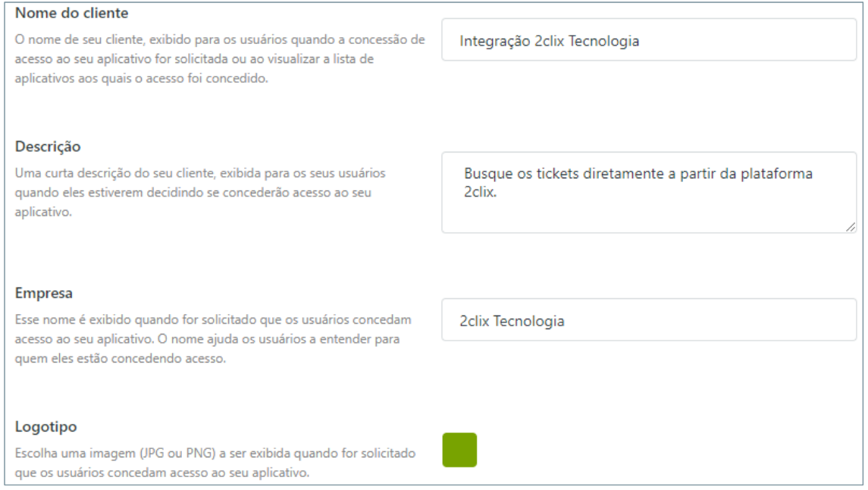The height and width of the screenshot is (490, 868).
Task: Click the Descrição textarea resize handle
Action: click(x=851, y=228)
